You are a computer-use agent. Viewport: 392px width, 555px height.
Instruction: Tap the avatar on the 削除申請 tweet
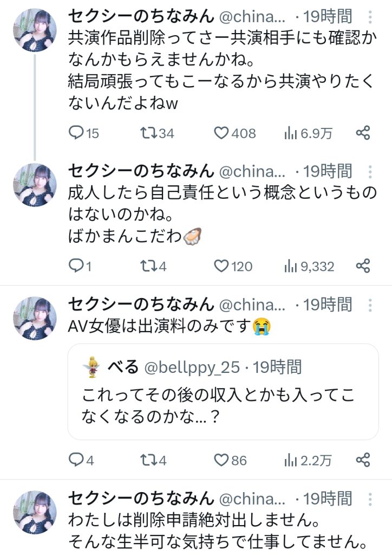34,512
